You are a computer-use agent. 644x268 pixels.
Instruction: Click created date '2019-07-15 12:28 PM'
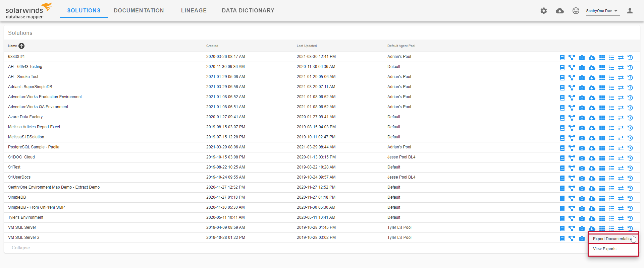click(x=226, y=137)
